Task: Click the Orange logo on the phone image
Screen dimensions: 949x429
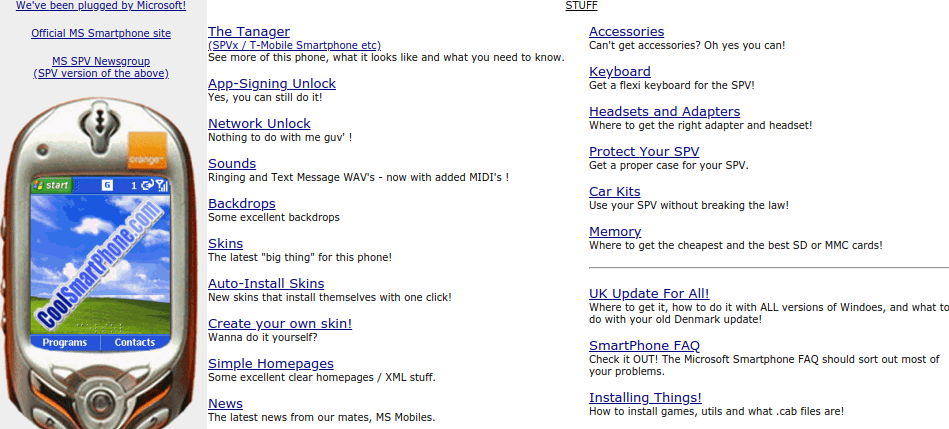Action: coord(146,150)
